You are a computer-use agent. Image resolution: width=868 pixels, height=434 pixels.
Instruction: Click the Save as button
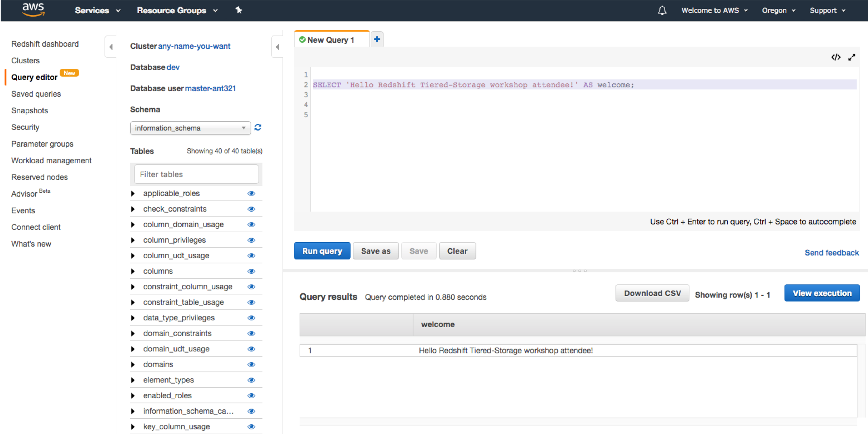[376, 251]
